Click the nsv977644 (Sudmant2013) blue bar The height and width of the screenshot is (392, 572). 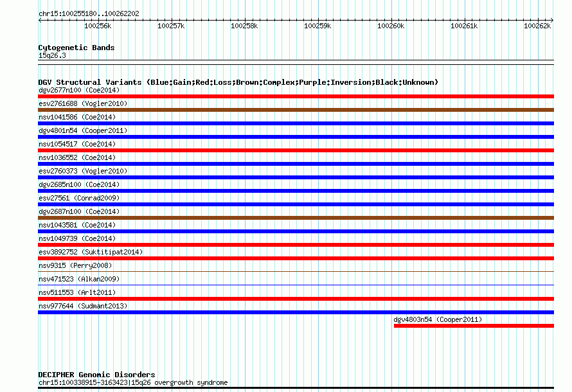296,312
